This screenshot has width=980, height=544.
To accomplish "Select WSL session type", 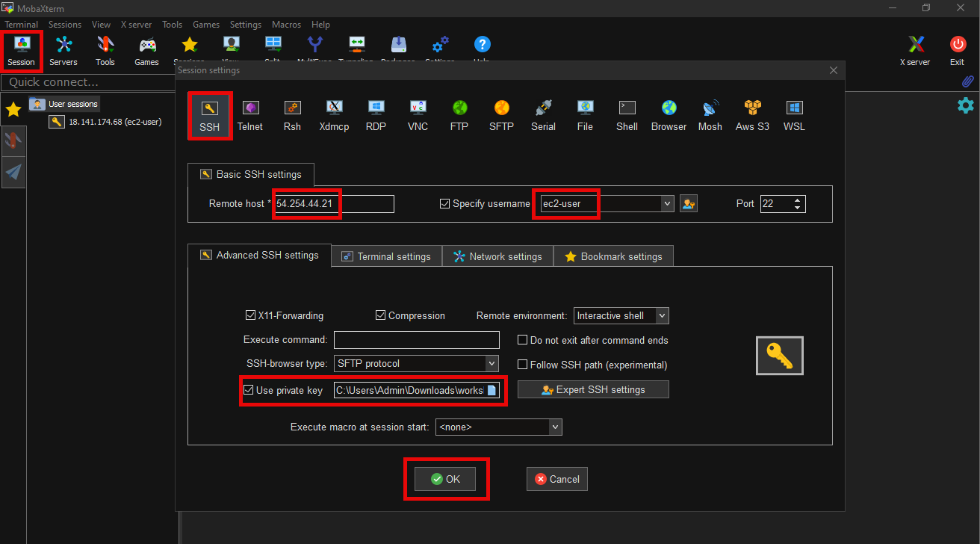I will 794,116.
